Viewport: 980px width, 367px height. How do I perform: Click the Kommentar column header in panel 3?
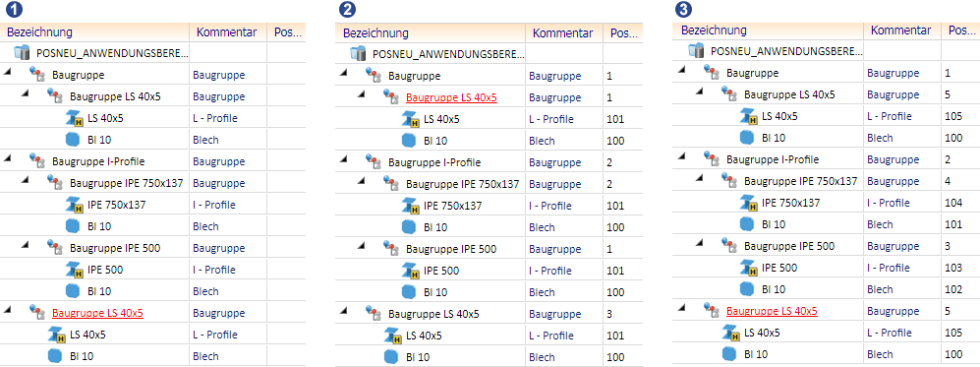tap(903, 31)
